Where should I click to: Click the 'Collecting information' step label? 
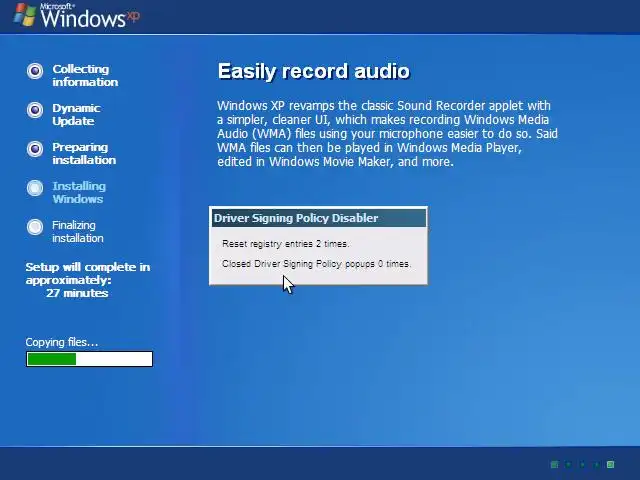(85, 76)
